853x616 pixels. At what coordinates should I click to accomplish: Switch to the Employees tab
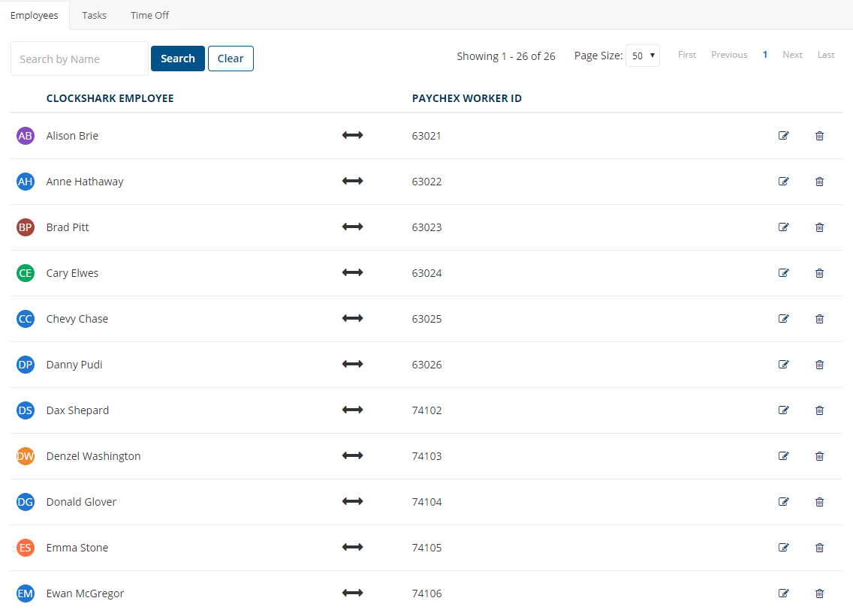pos(35,15)
